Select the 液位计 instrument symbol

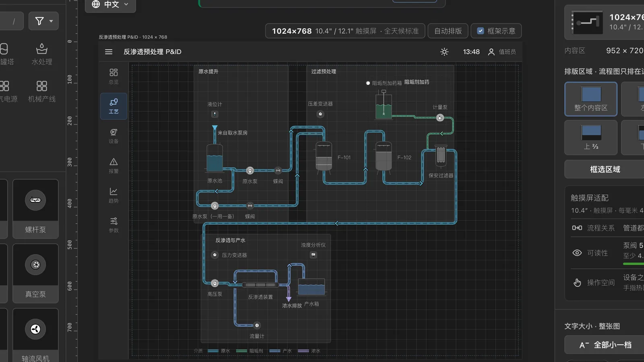click(215, 114)
